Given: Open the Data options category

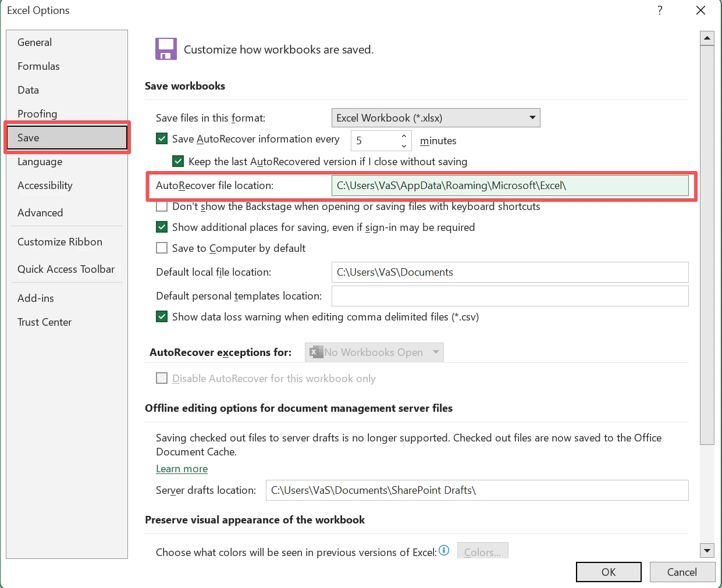Looking at the screenshot, I should (x=66, y=90).
